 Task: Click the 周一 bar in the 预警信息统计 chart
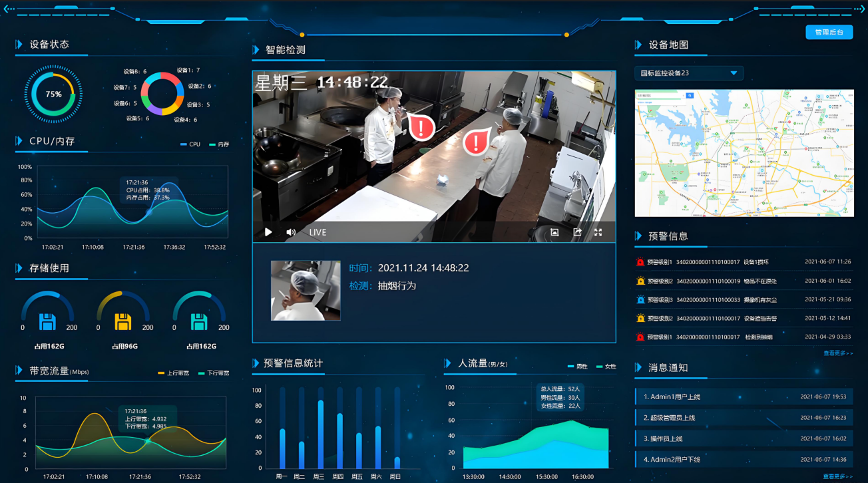coord(282,448)
